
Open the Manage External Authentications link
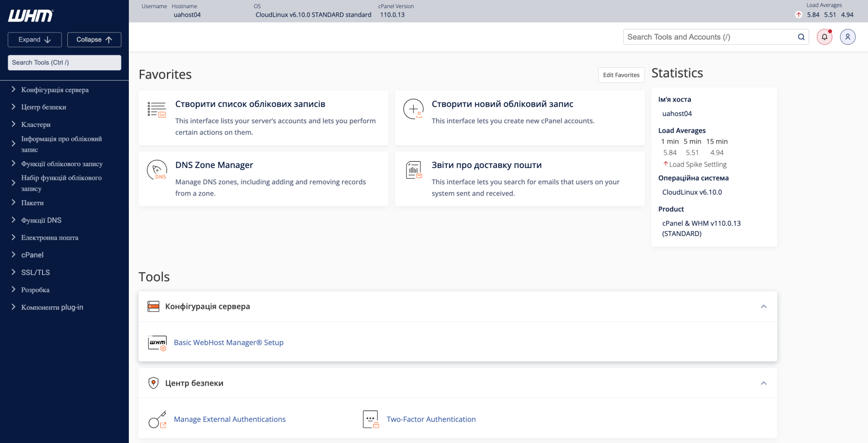coord(230,419)
